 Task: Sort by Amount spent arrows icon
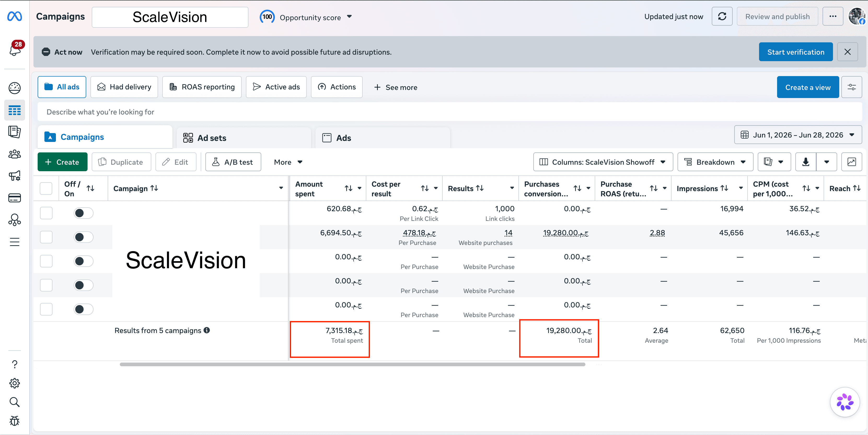tap(349, 188)
